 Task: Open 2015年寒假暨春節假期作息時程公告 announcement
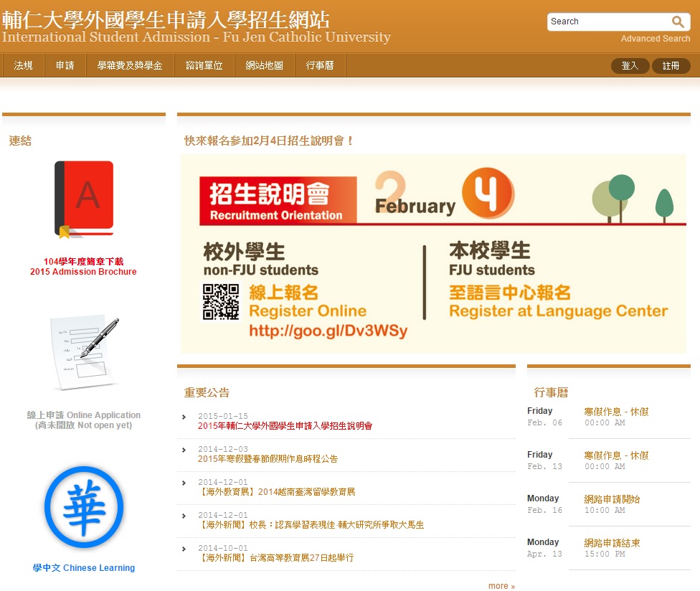click(268, 459)
